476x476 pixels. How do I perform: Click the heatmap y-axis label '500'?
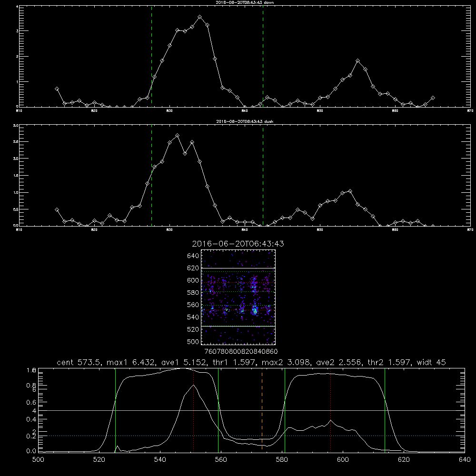tap(193, 341)
